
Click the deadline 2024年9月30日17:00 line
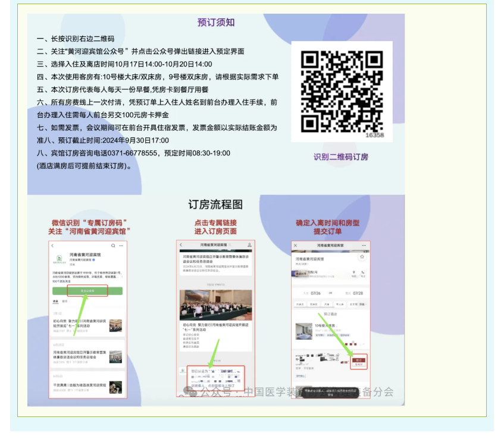[x=103, y=140]
